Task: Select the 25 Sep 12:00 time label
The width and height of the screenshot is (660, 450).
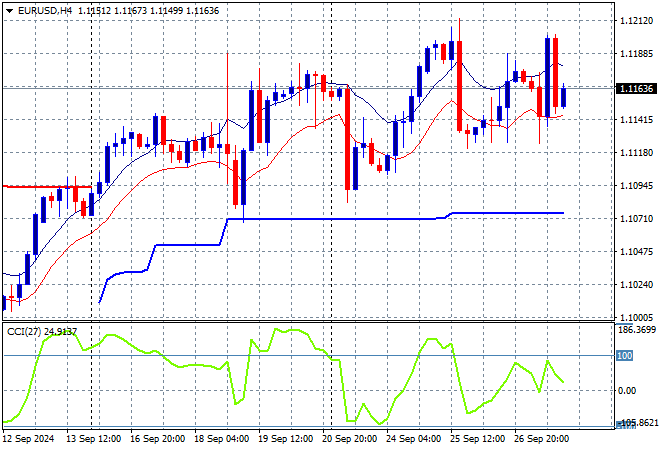Action: (x=478, y=439)
